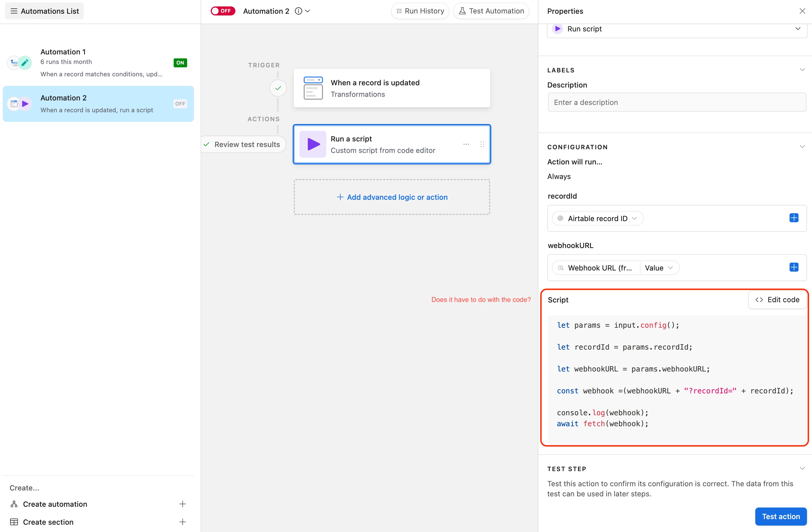The width and height of the screenshot is (812, 532).
Task: Click the plus icon beside Create section
Action: click(183, 522)
